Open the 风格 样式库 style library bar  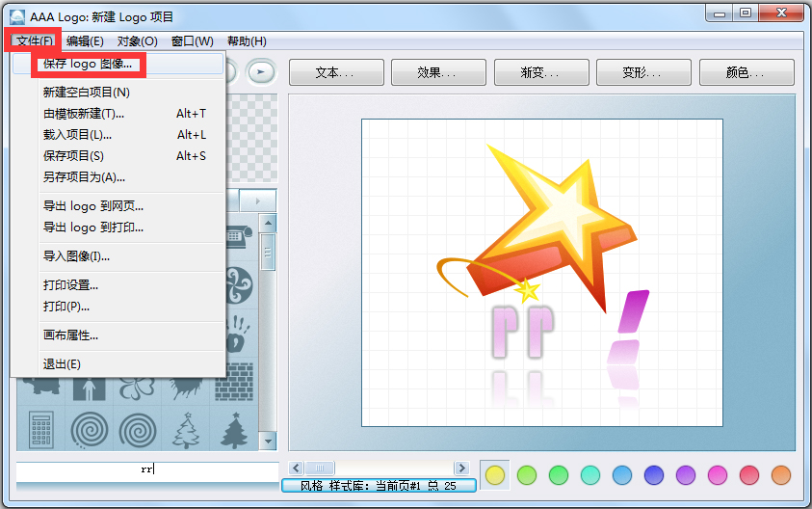[x=379, y=486]
